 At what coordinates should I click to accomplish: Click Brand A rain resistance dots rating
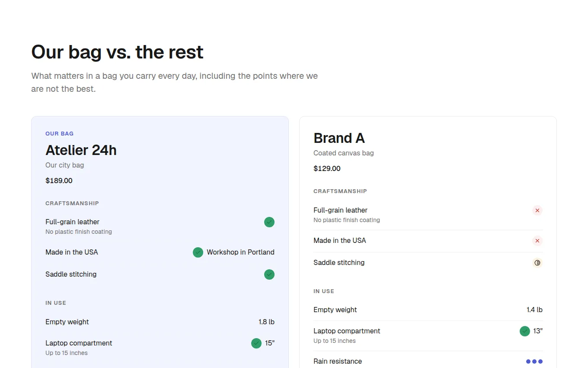534,362
